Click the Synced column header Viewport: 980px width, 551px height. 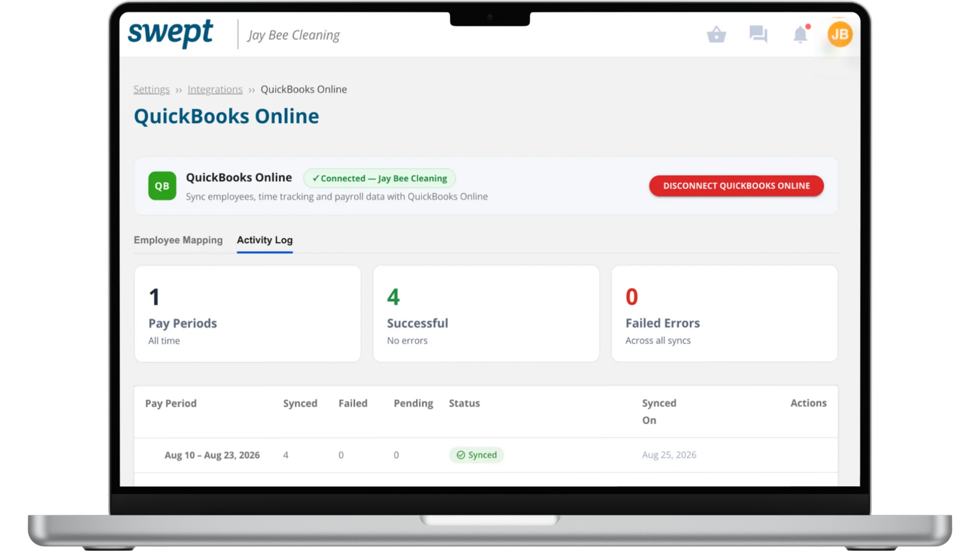coord(300,403)
